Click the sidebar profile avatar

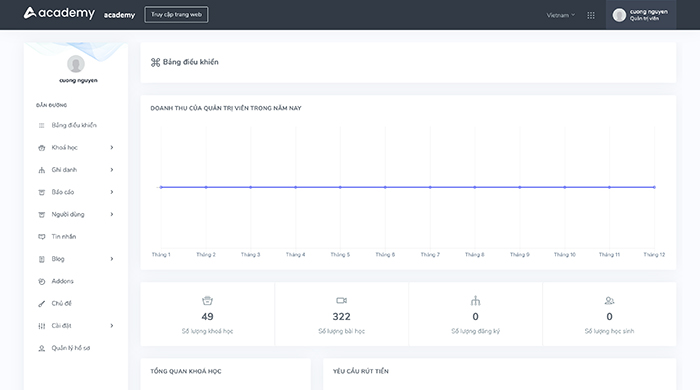click(76, 64)
